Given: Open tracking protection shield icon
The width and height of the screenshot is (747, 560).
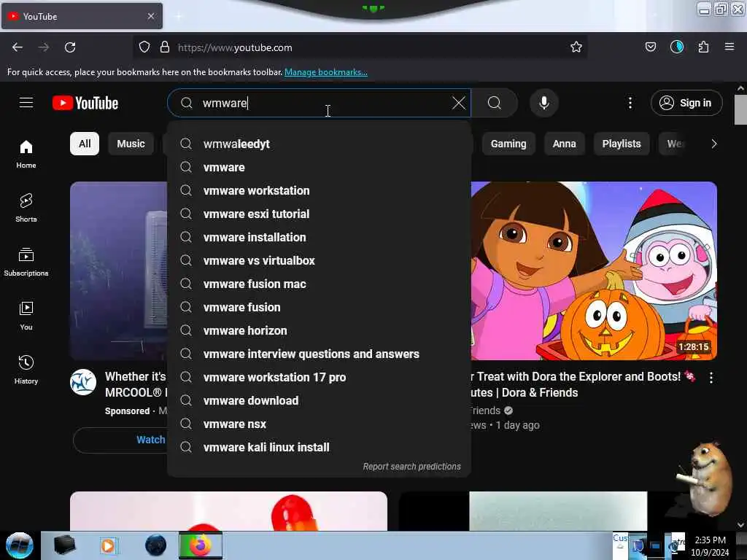Looking at the screenshot, I should [144, 47].
